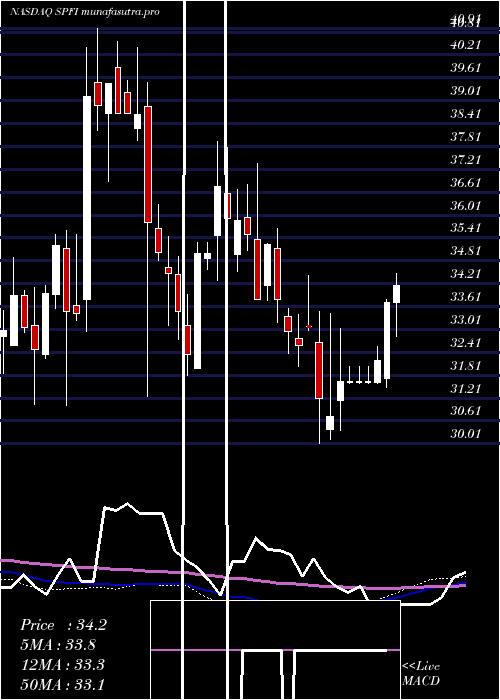Click the 31.21 price axis label
Screen dimensions: 500x700
point(465,388)
